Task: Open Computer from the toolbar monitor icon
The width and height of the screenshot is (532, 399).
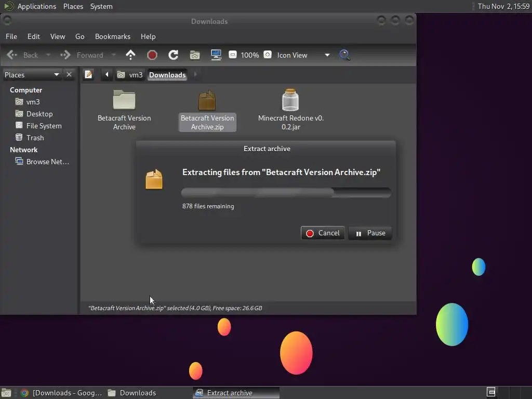Action: [x=216, y=55]
